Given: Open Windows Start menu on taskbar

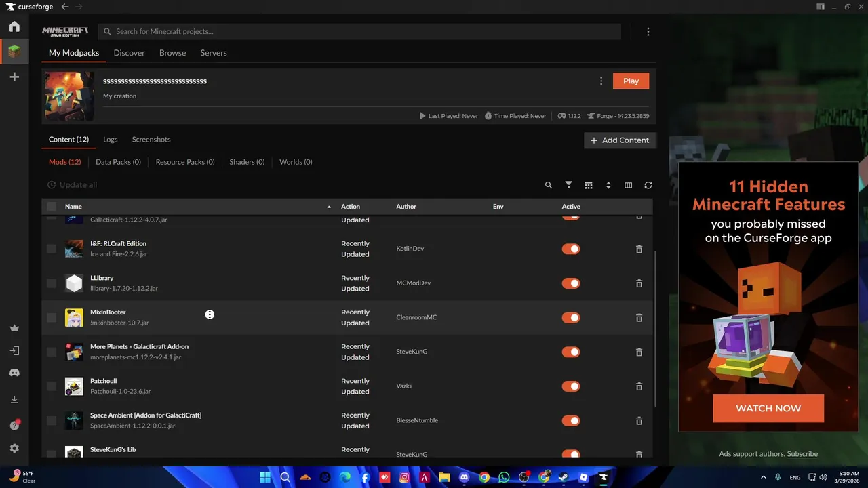Looking at the screenshot, I should pos(264,477).
